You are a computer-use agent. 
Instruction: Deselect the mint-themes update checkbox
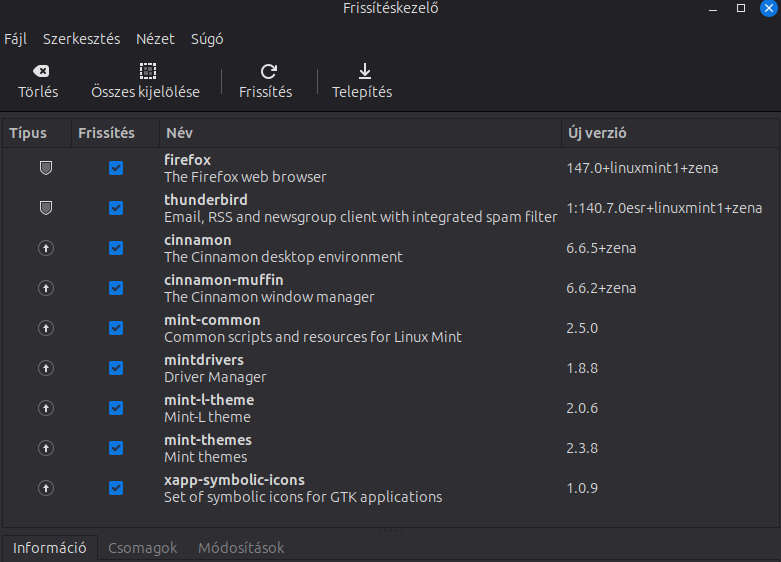pyautogui.click(x=116, y=448)
